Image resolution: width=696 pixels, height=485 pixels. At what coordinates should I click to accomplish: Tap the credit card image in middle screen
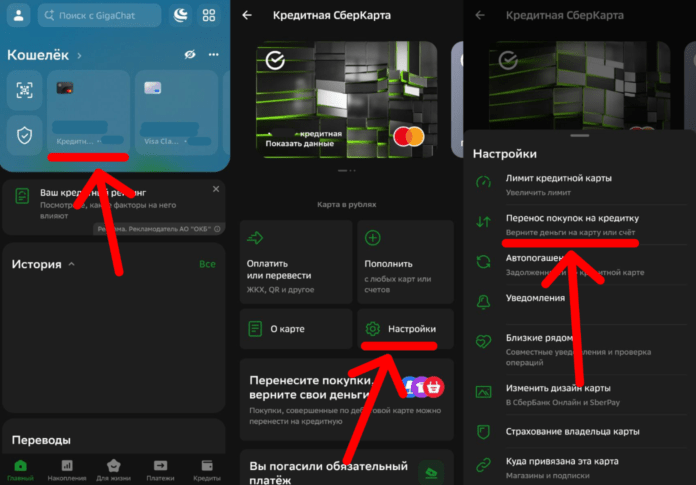point(347,99)
